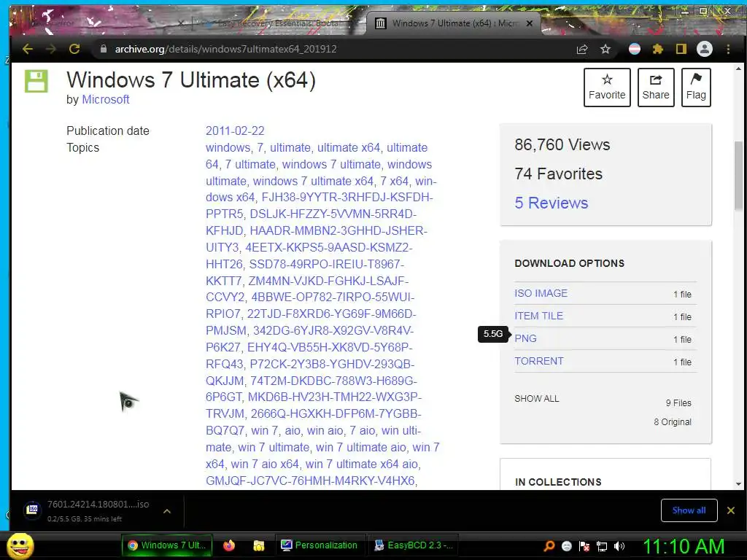The height and width of the screenshot is (560, 747).
Task: Open the Chrome profile avatar
Action: [x=705, y=49]
